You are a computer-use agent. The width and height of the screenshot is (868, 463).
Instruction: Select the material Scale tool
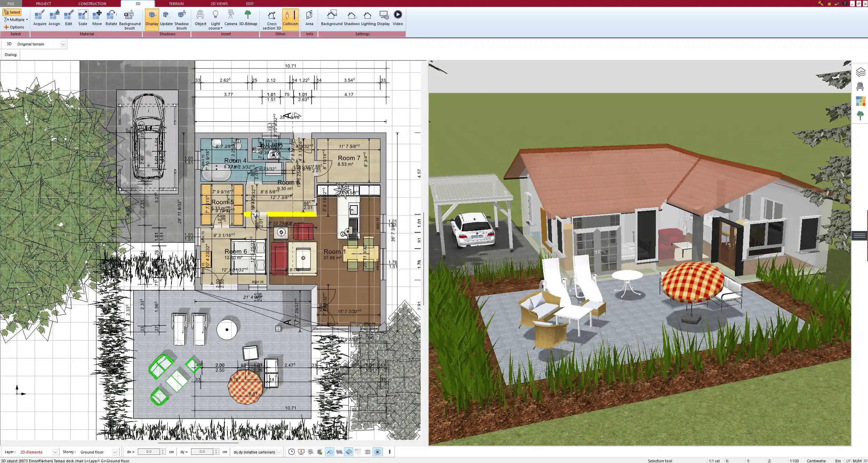coord(83,18)
